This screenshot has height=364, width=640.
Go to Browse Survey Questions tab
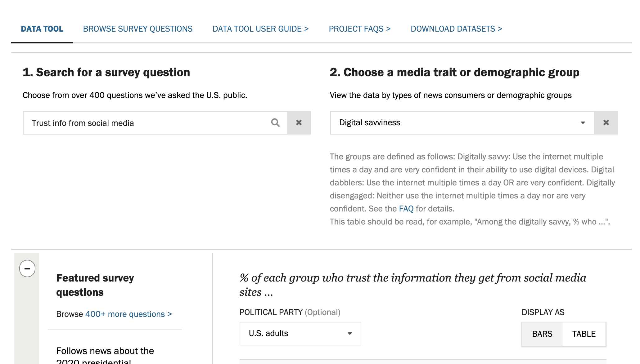click(138, 29)
